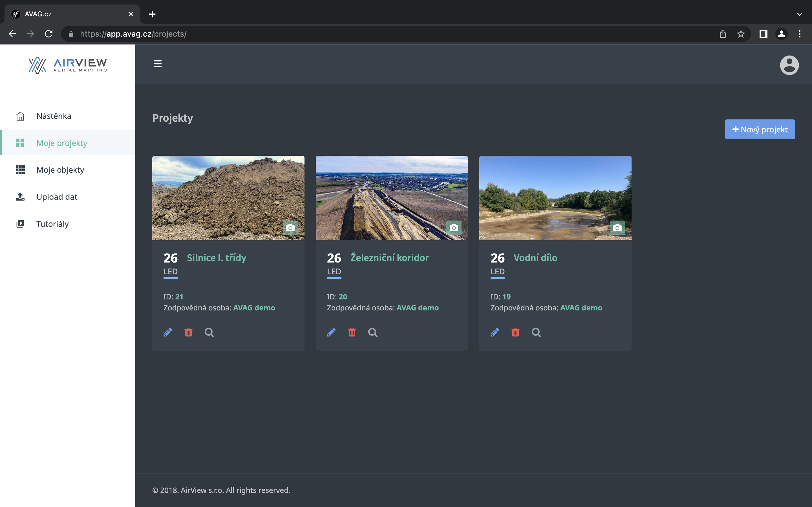Click the Vodní dílo project thumbnail image

[555, 198]
